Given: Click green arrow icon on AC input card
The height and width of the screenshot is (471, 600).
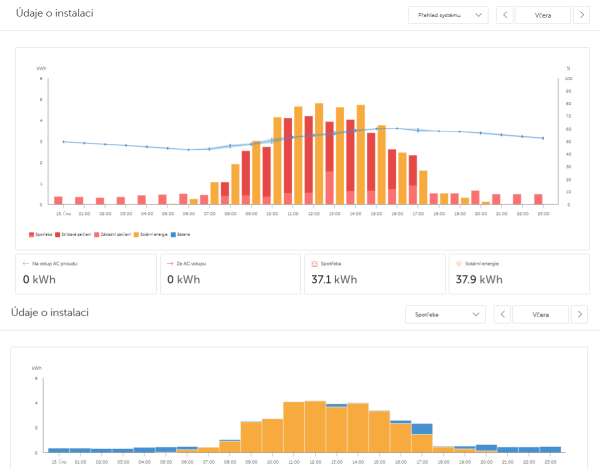Looking at the screenshot, I should click(26, 264).
